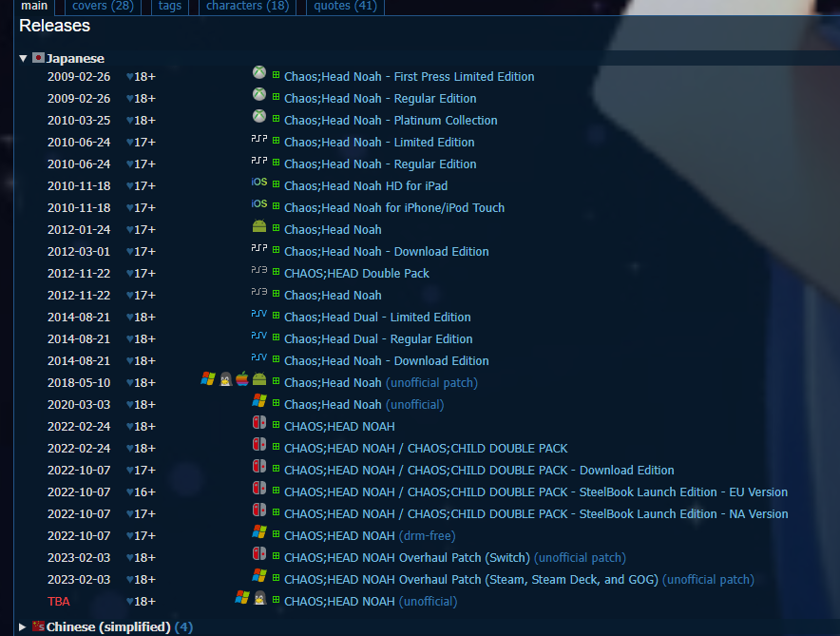Screen dimensions: 840x636
Task: Collapse the Japanese releases section
Action: pos(23,58)
